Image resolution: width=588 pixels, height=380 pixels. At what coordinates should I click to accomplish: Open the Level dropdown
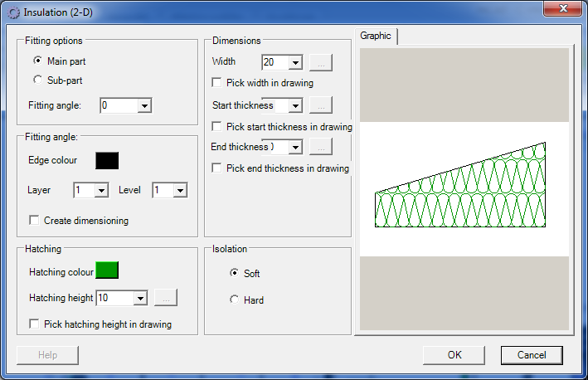(180, 191)
